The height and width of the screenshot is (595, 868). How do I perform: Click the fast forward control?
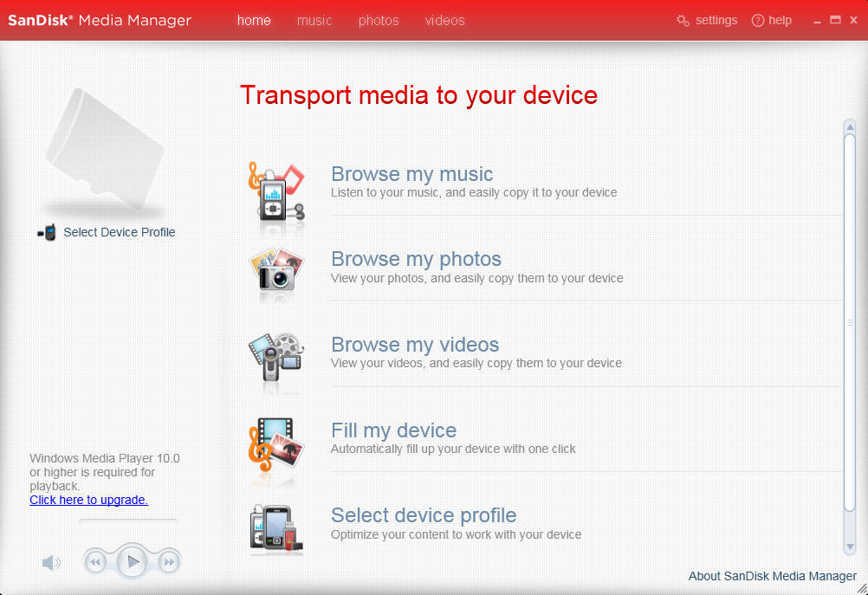[x=169, y=561]
